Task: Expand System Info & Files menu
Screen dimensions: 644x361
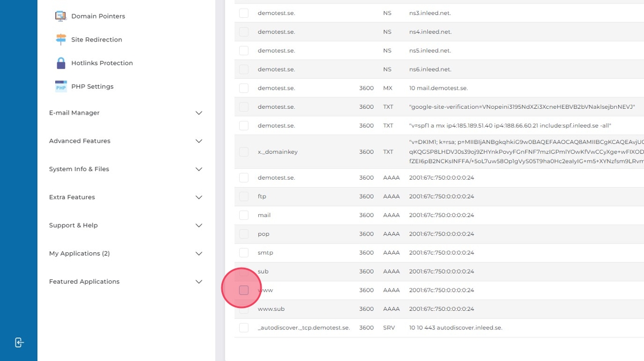Action: coord(199,169)
